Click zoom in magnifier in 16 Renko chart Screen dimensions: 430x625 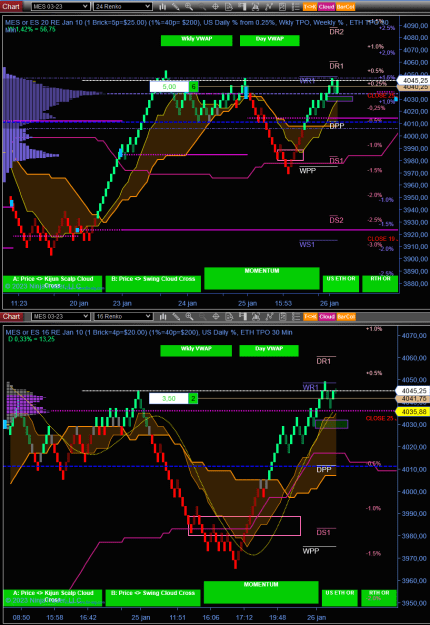coord(189,316)
